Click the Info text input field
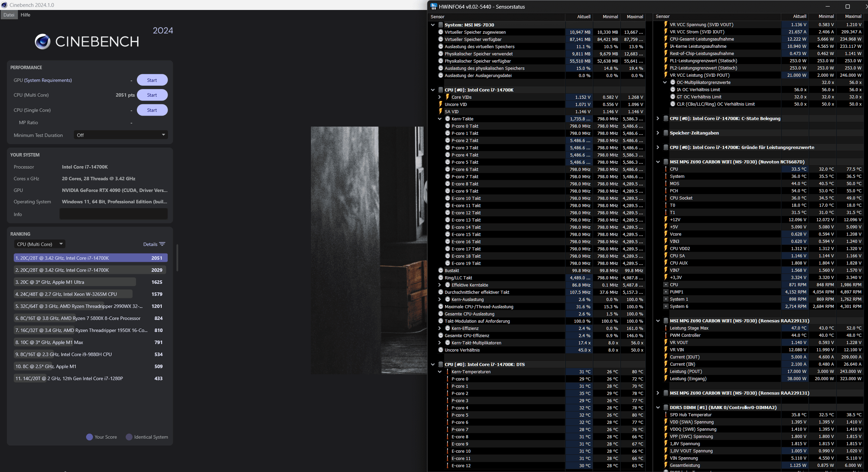Image resolution: width=868 pixels, height=472 pixels. pyautogui.click(x=113, y=214)
